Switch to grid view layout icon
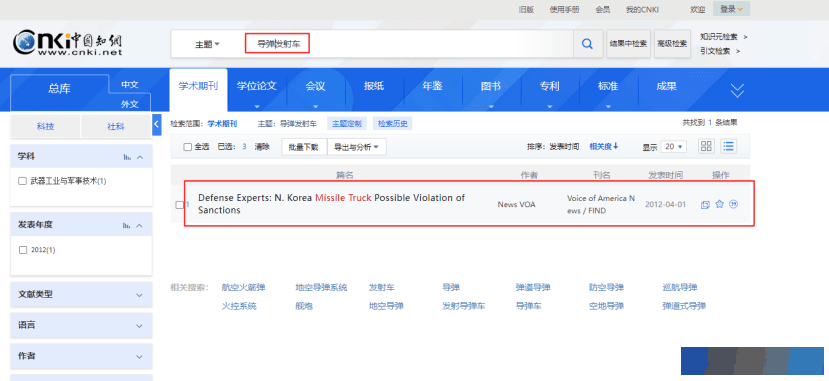This screenshot has width=829, height=381. (x=706, y=146)
